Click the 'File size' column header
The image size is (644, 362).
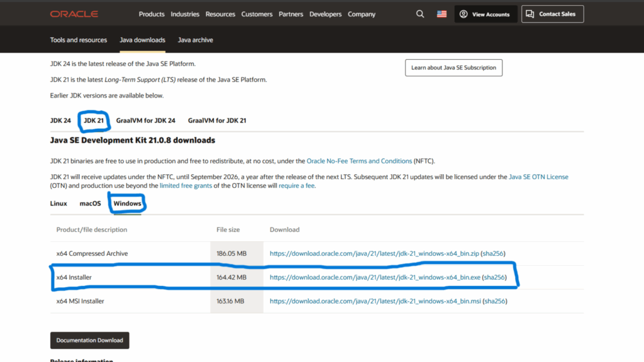point(228,230)
